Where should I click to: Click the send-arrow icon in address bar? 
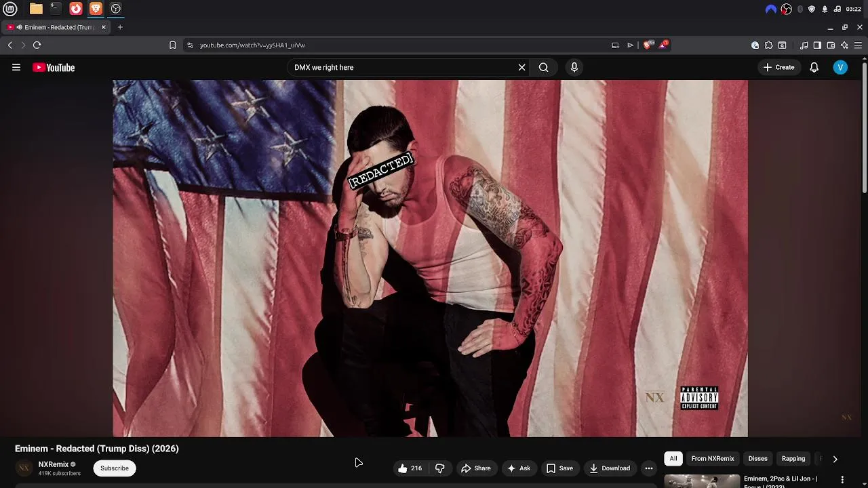tap(630, 45)
